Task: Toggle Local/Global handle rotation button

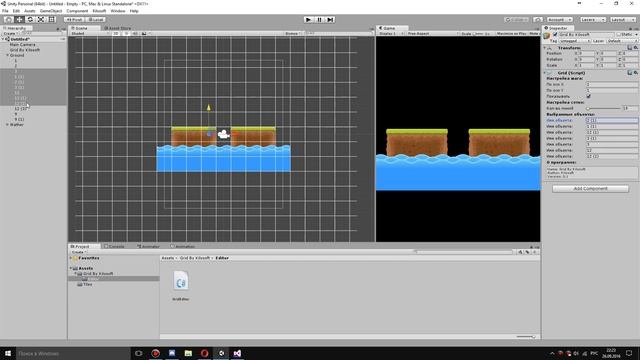Action: tap(96, 20)
